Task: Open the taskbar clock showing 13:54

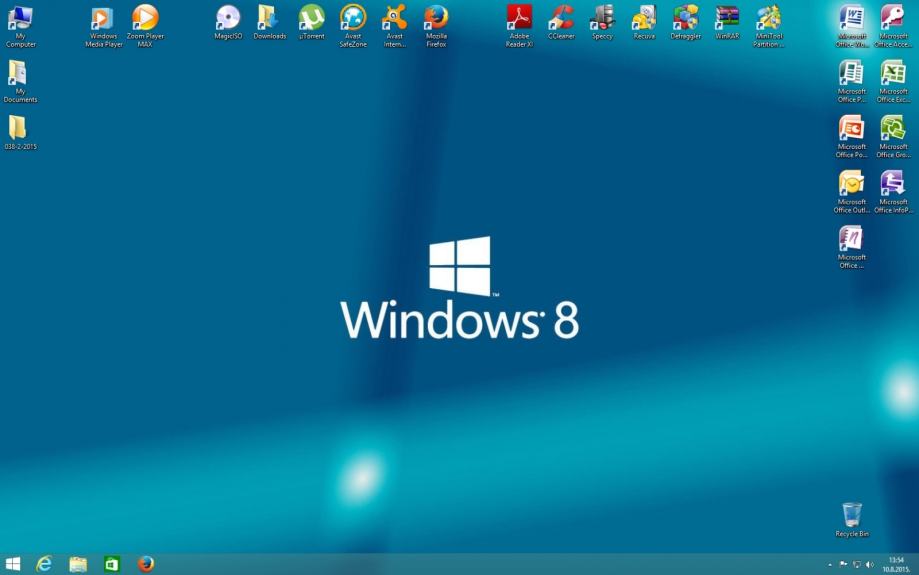Action: 896,564
